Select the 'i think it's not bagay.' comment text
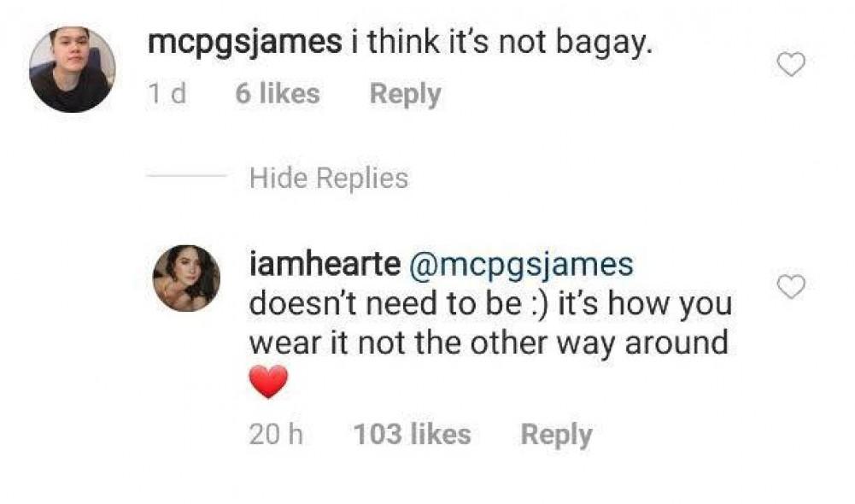The width and height of the screenshot is (855, 504). 501,44
